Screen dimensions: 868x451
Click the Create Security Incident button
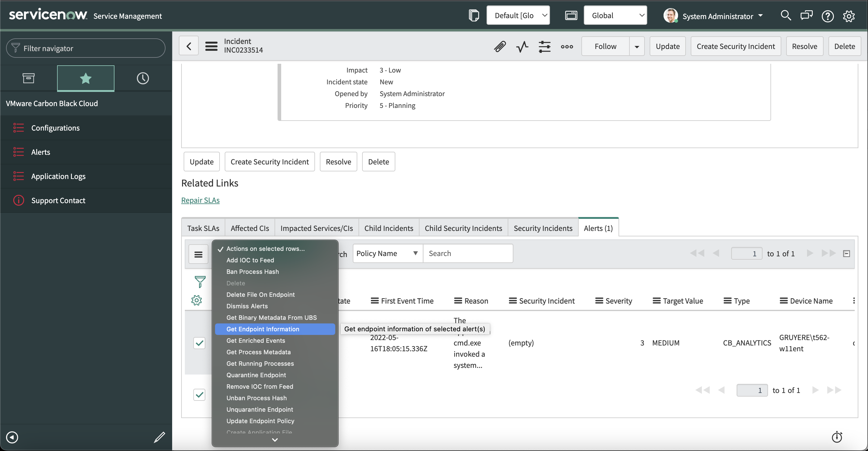click(x=736, y=46)
